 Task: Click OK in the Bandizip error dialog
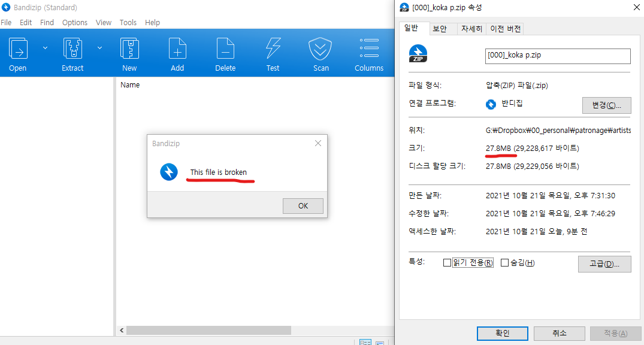tap(303, 206)
